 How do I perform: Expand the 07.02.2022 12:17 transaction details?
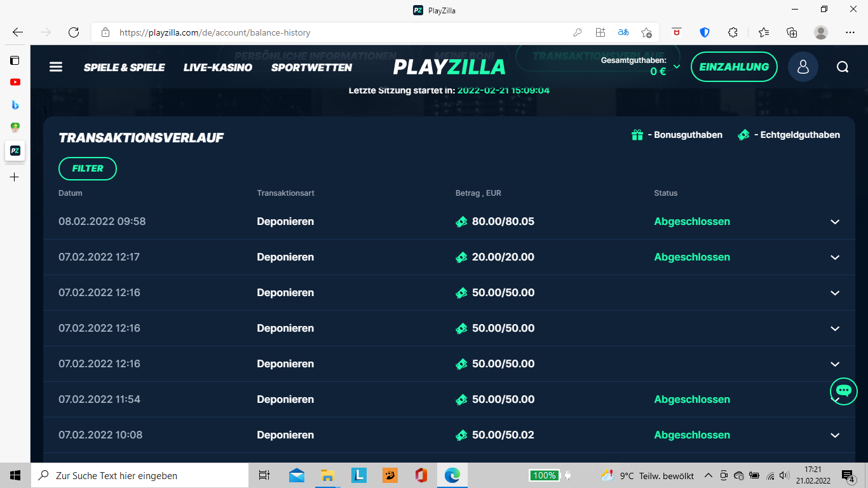(x=835, y=257)
